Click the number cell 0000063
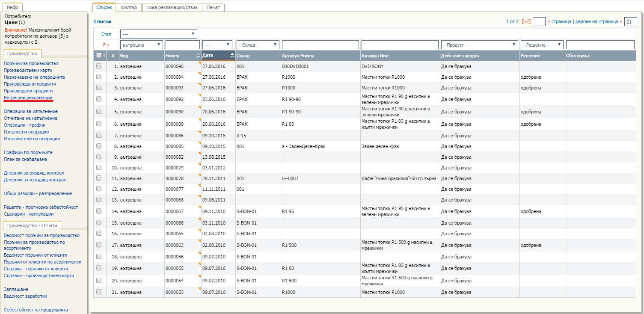This screenshot has width=644, height=314. point(175,245)
